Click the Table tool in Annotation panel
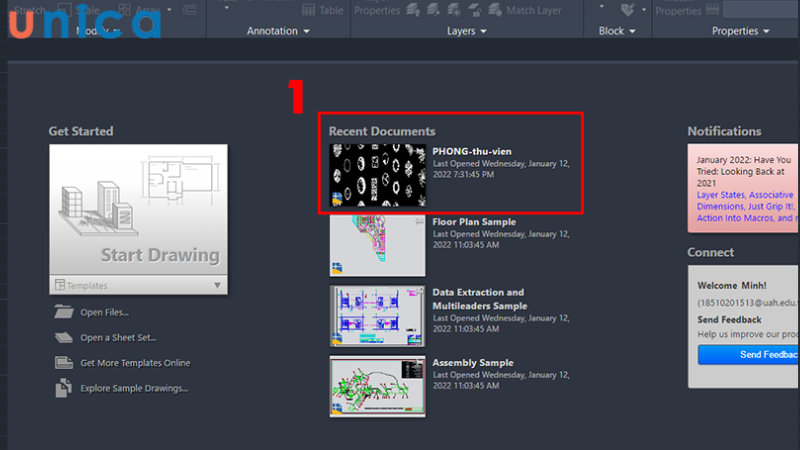800x450 pixels. coord(323,10)
